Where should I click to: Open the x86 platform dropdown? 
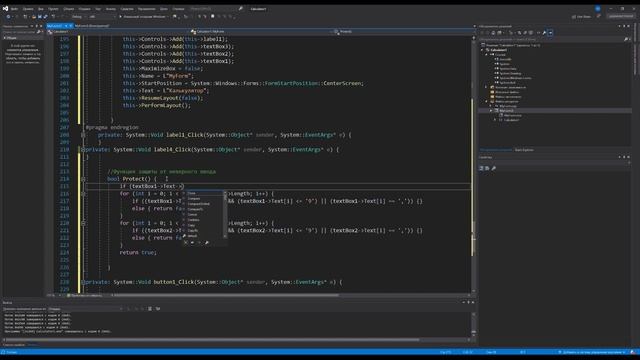point(102,17)
